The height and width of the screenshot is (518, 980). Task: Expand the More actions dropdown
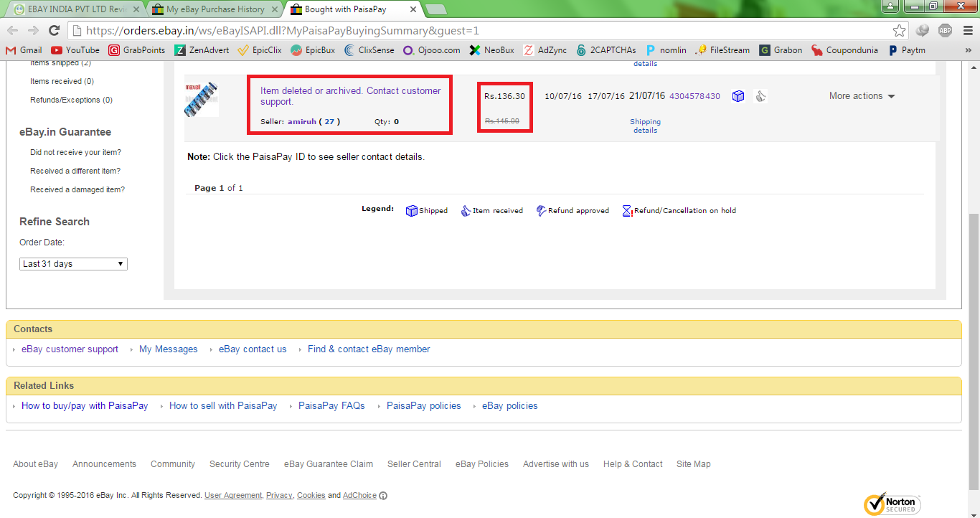click(862, 96)
